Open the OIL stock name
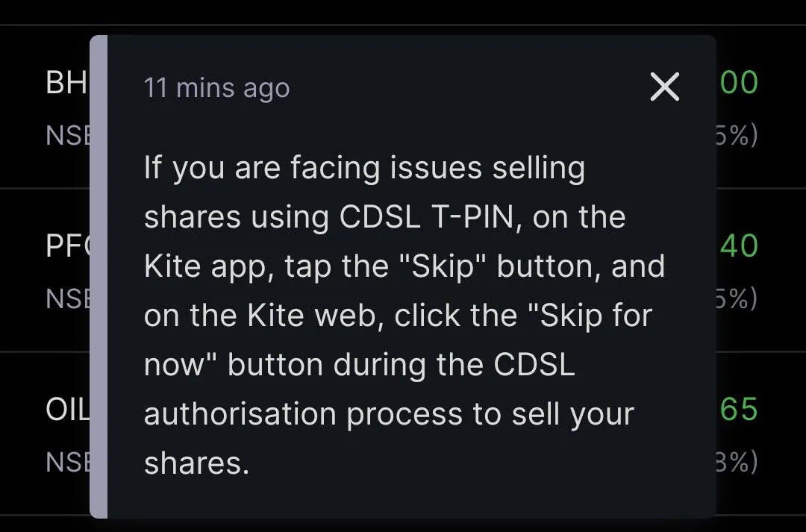 click(67, 410)
